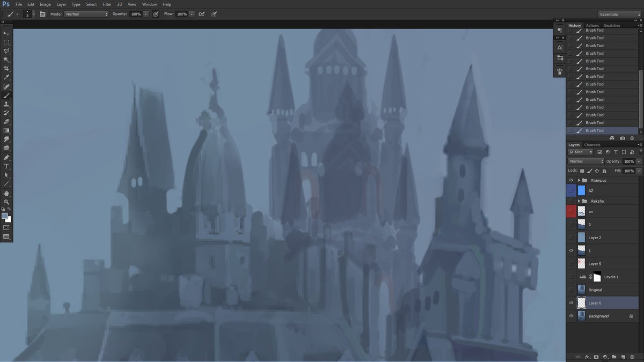This screenshot has width=644, height=362.
Task: Select the History Brush tool
Action: [x=6, y=113]
